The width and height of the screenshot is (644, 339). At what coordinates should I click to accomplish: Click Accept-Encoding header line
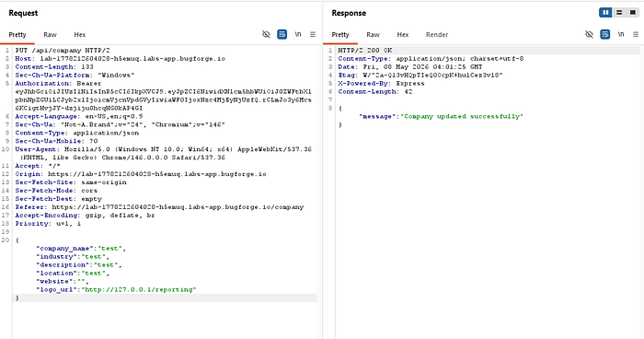tap(85, 216)
